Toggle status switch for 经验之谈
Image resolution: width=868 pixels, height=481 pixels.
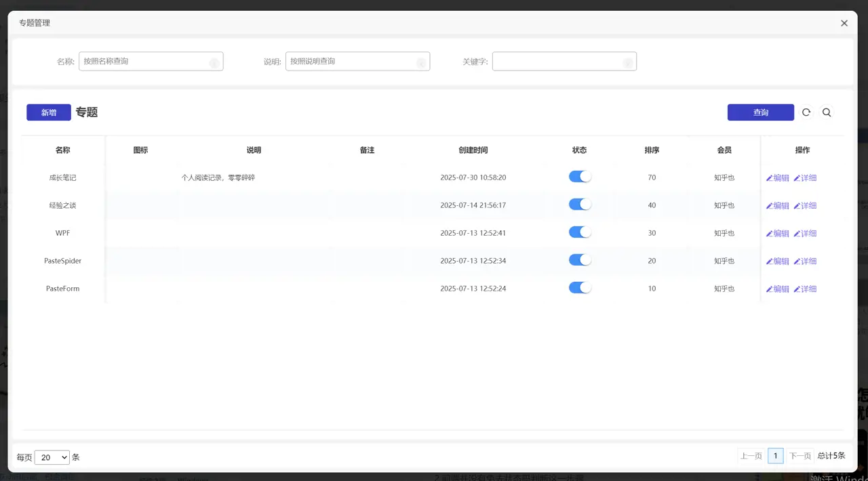tap(580, 205)
